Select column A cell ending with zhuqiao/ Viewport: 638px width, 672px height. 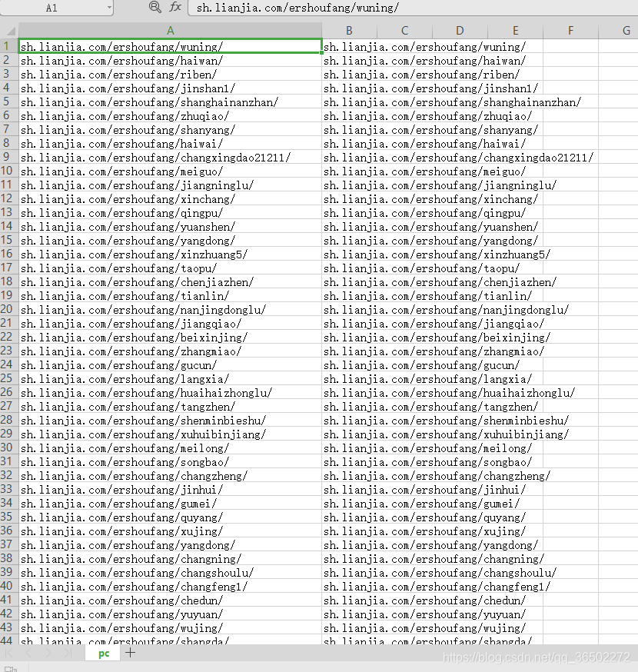(x=170, y=115)
